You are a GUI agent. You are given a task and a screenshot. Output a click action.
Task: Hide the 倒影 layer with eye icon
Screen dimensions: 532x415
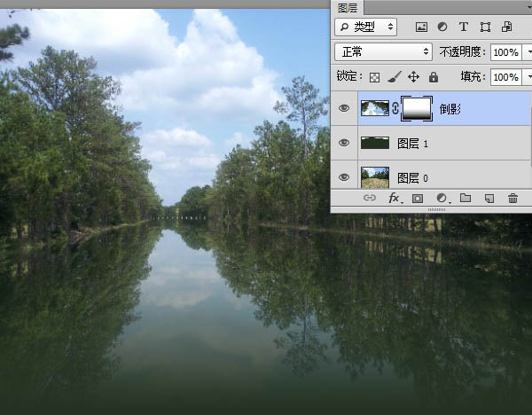point(345,109)
